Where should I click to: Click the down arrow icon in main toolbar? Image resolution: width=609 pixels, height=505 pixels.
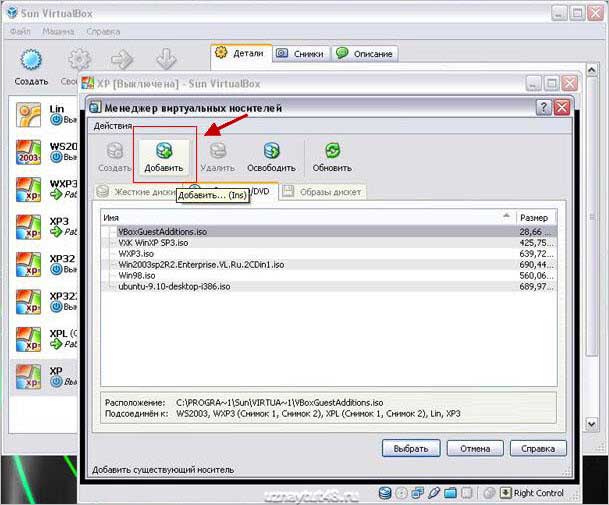(166, 59)
